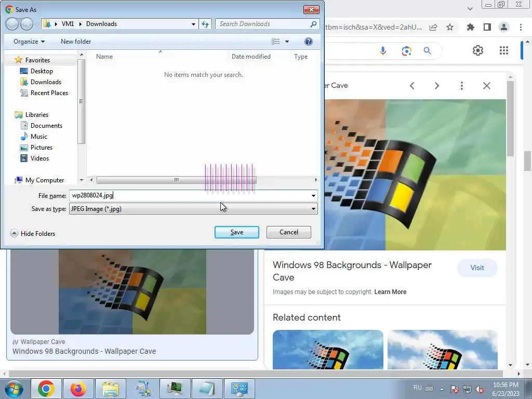Image resolution: width=532 pixels, height=399 pixels.
Task: Select Downloads in the breadcrumb path
Action: pos(101,24)
